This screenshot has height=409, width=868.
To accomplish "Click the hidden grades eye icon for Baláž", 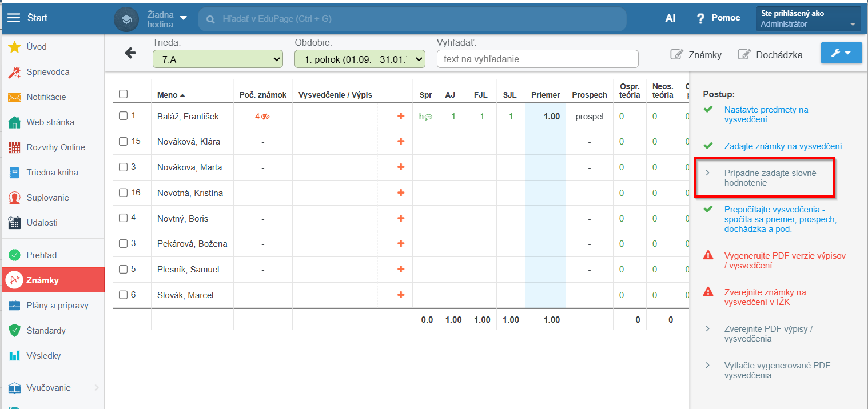I will click(x=265, y=117).
